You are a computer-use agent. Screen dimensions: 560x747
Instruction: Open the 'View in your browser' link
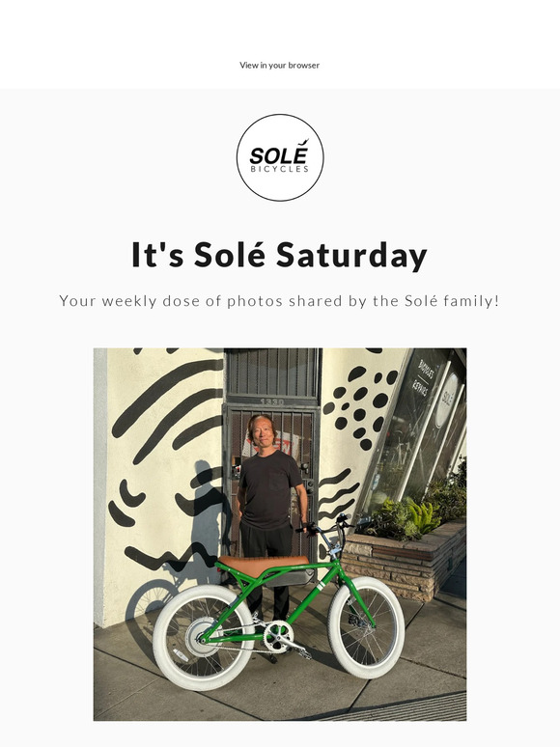point(279,66)
